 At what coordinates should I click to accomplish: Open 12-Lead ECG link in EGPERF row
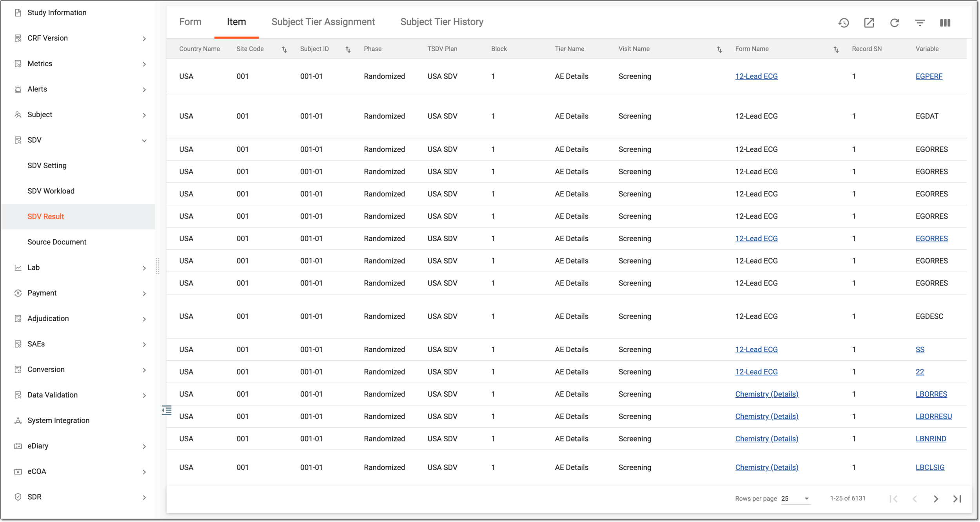[757, 76]
